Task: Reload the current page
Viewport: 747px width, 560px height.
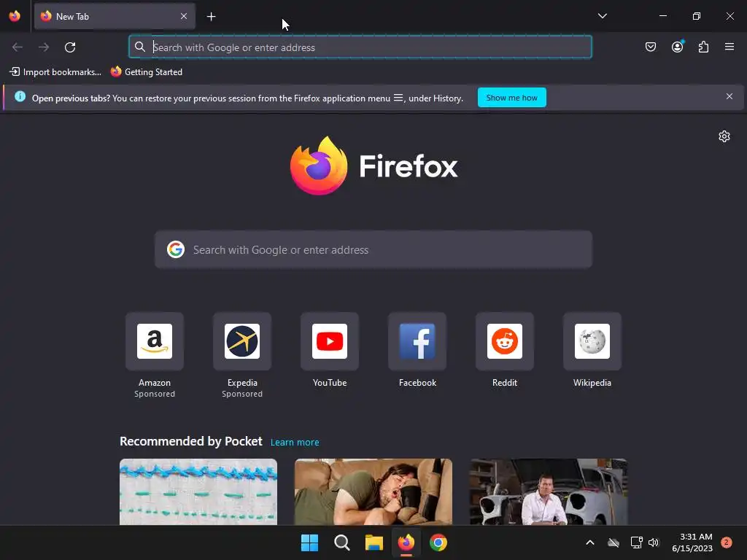Action: pos(70,47)
